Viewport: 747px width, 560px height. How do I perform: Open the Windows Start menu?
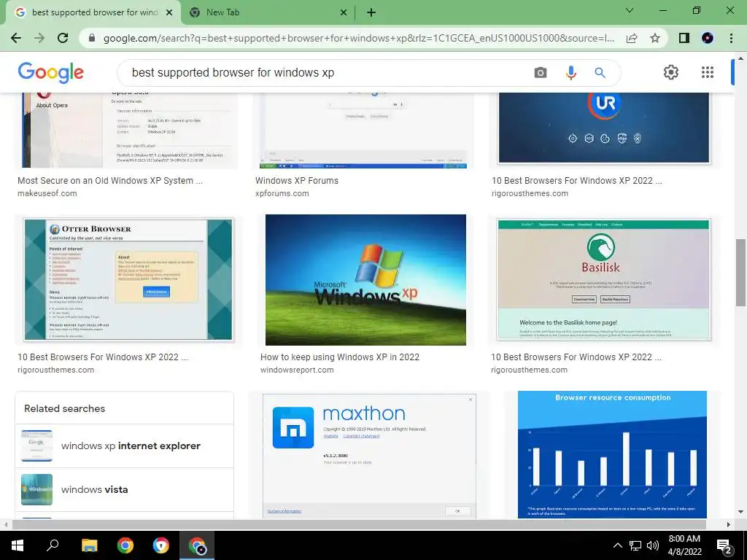pyautogui.click(x=18, y=545)
